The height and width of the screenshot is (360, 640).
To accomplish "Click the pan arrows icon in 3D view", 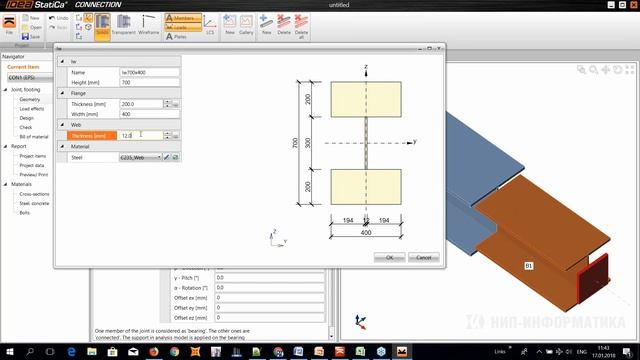I will point(606,70).
